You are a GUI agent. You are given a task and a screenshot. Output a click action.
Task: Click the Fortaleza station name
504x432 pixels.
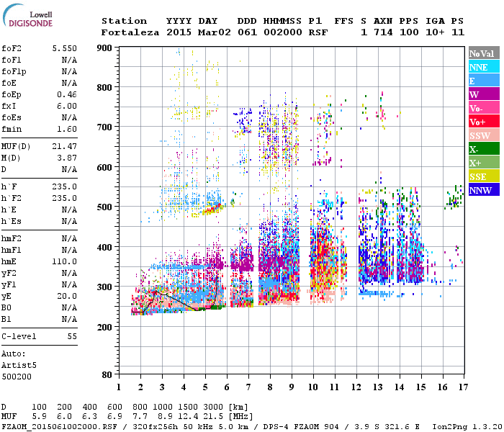129,32
